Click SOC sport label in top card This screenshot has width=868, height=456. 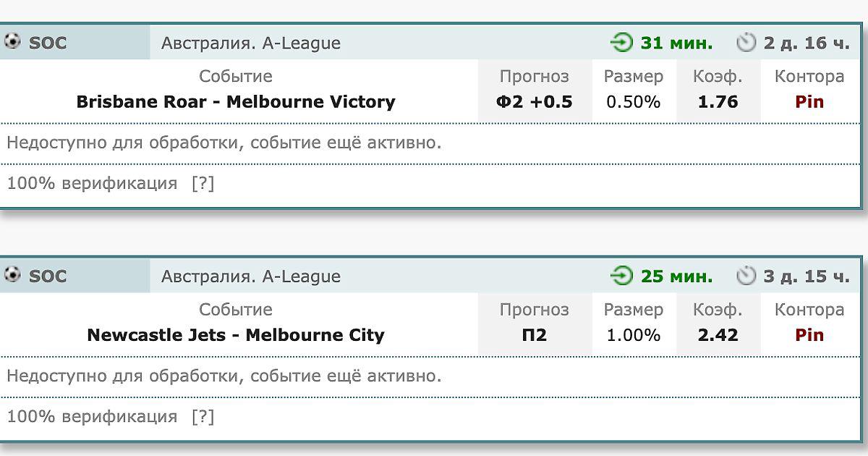click(x=48, y=43)
